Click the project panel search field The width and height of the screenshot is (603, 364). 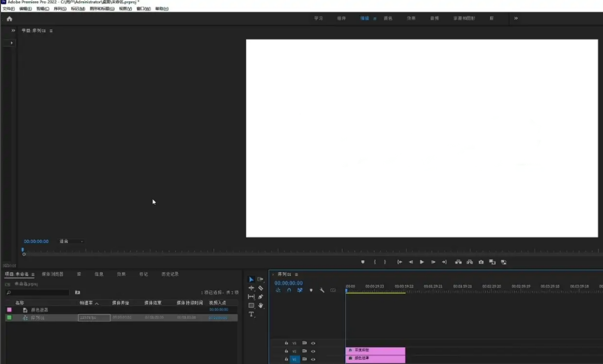coord(38,292)
